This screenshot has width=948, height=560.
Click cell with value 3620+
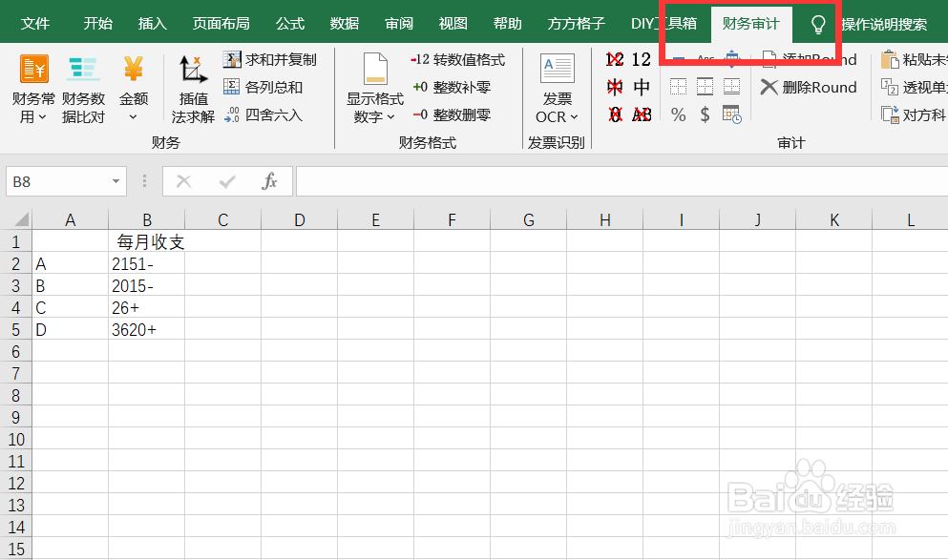pyautogui.click(x=147, y=330)
